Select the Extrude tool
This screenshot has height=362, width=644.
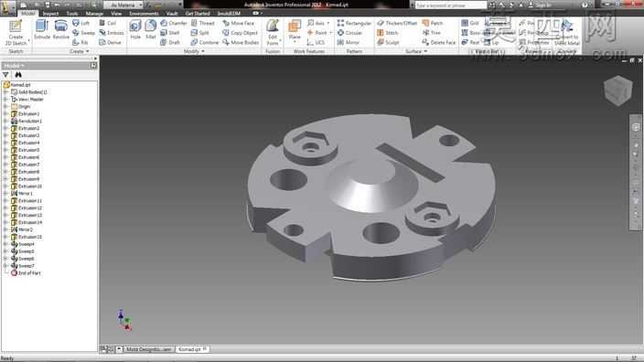coord(42,30)
